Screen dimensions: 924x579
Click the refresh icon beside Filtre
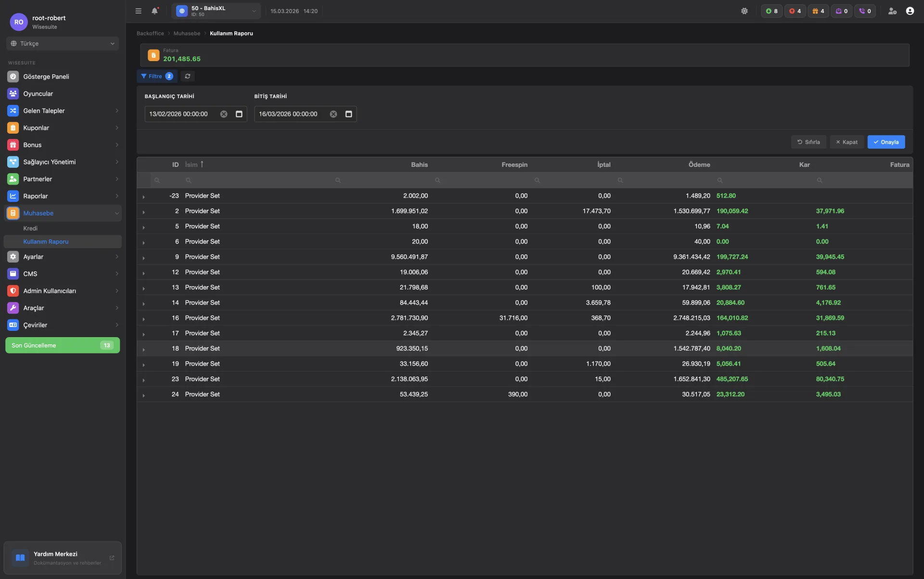point(188,76)
